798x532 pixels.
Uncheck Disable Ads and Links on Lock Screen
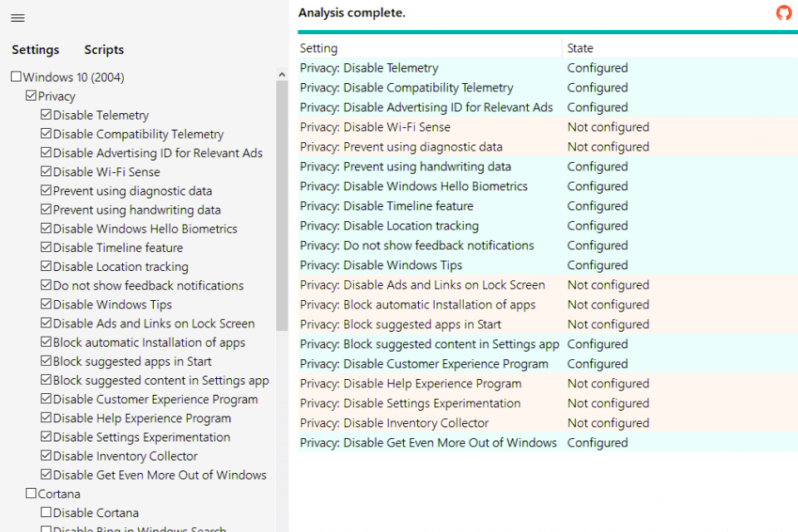tap(47, 323)
